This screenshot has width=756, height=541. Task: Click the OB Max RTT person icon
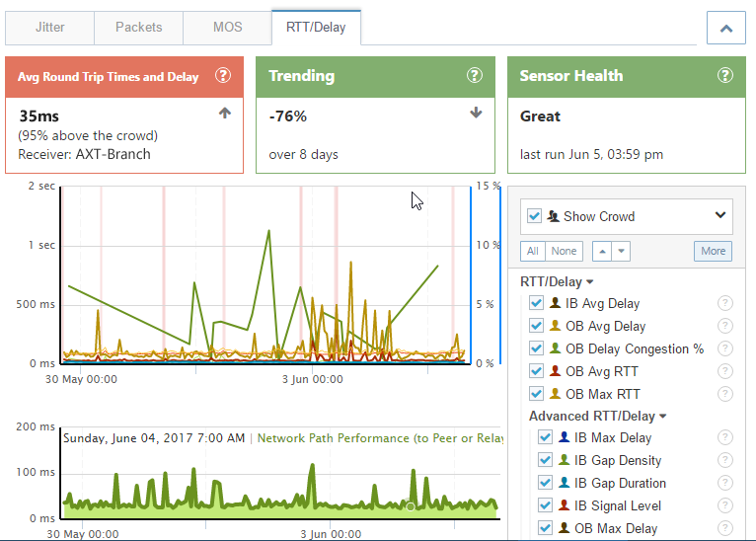[555, 393]
